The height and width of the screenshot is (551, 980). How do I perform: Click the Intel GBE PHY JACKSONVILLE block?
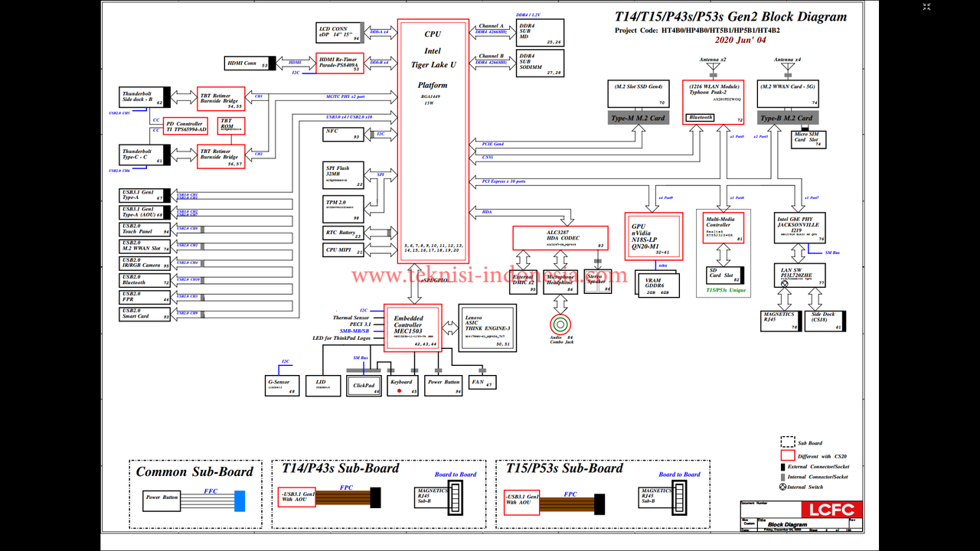click(x=800, y=228)
